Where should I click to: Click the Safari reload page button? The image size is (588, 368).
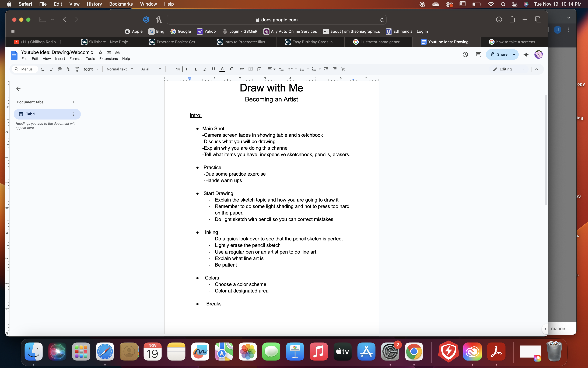382,20
